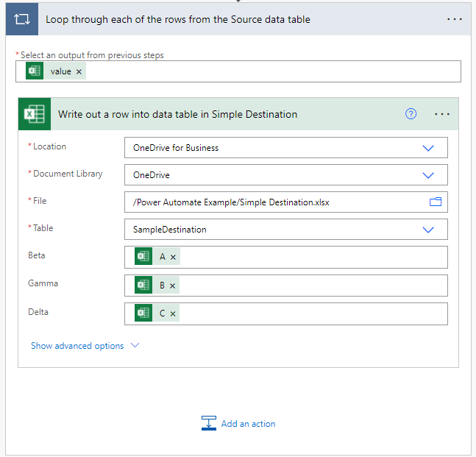Open help for the Write out a row action
The image size is (476, 457).
411,114
